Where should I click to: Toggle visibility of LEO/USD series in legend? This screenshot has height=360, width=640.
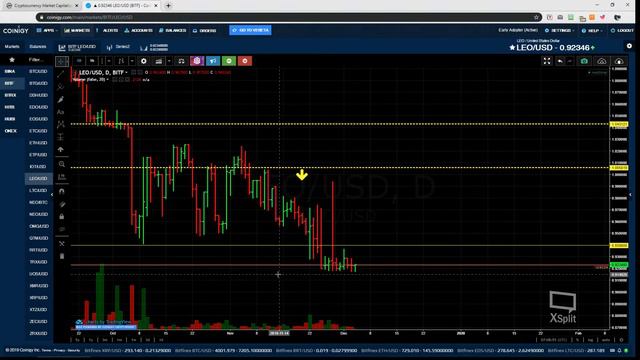[x=133, y=72]
